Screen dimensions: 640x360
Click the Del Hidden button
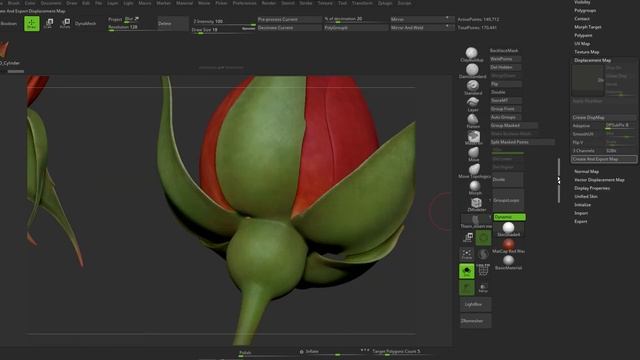(505, 67)
